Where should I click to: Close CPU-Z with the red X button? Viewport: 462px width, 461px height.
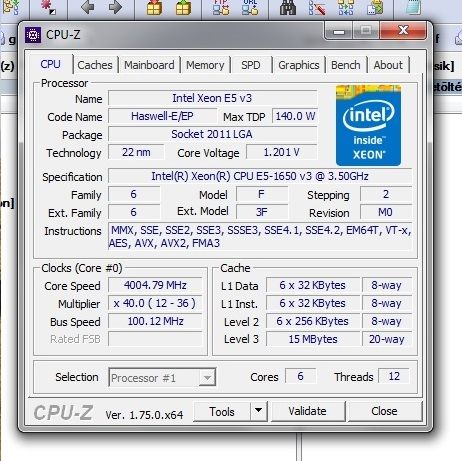403,31
